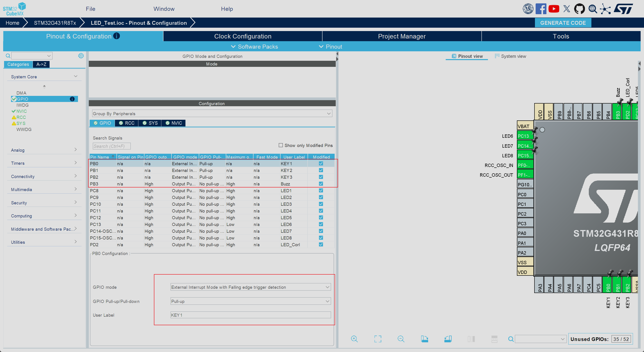The image size is (644, 352).
Task: Click the User Label input field
Action: point(251,315)
